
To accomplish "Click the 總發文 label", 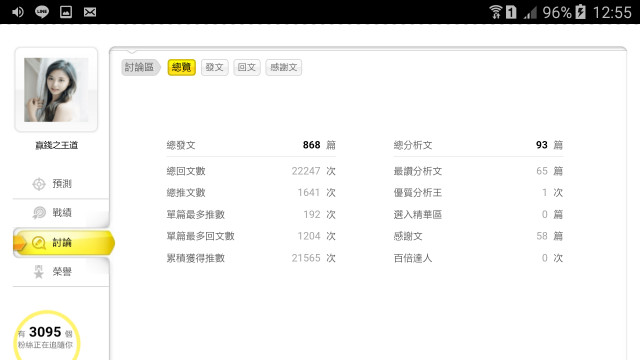I will tap(181, 145).
